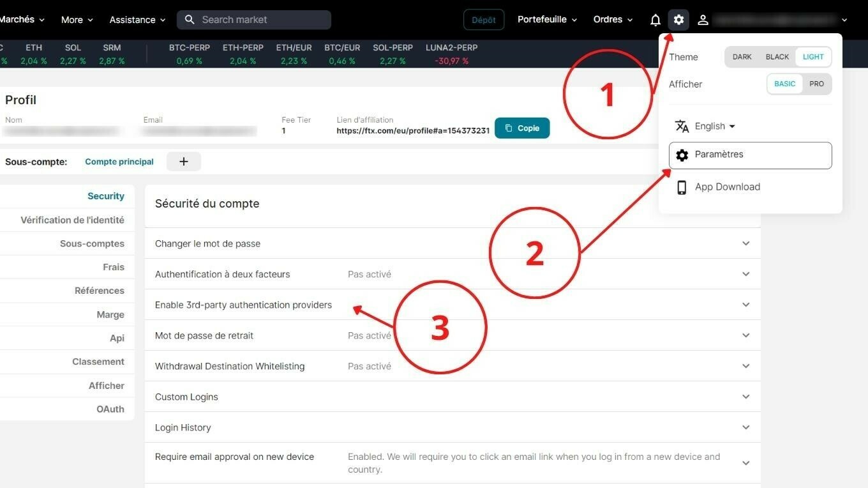Image resolution: width=868 pixels, height=488 pixels.
Task: Click the gear icon beside Paramètres
Action: (682, 155)
